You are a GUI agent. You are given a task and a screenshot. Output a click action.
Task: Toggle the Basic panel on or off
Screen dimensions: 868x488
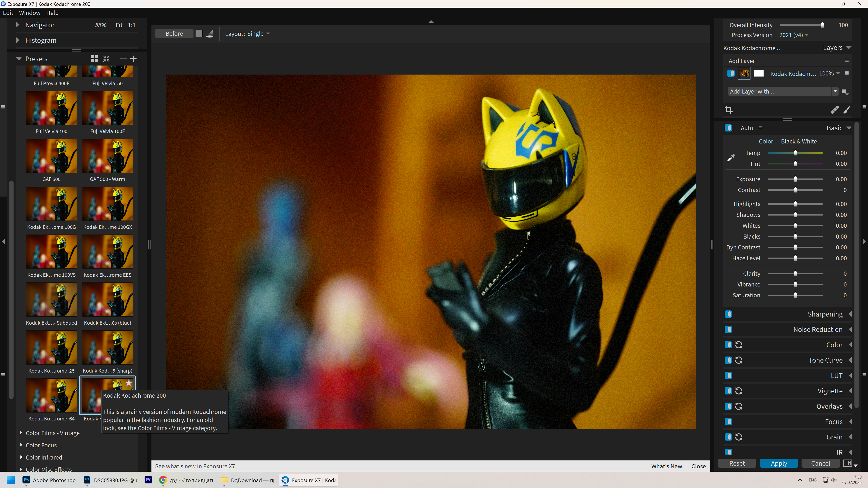tap(728, 128)
